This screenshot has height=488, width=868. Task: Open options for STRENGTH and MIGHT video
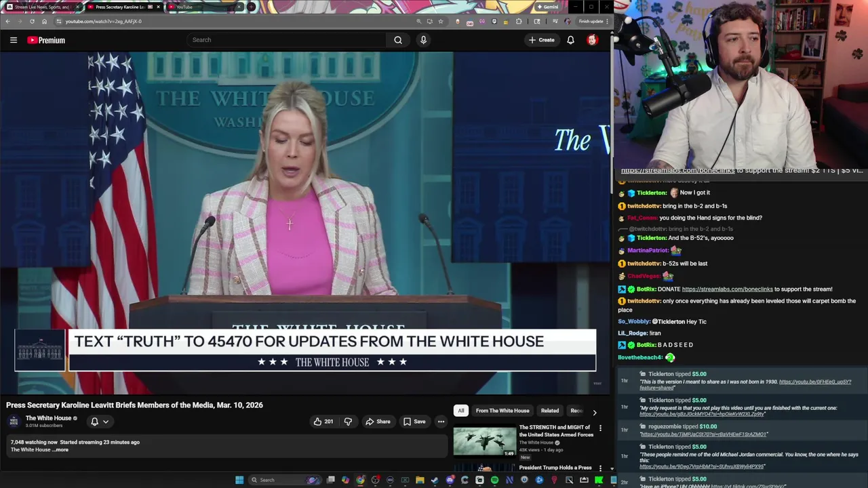[600, 428]
